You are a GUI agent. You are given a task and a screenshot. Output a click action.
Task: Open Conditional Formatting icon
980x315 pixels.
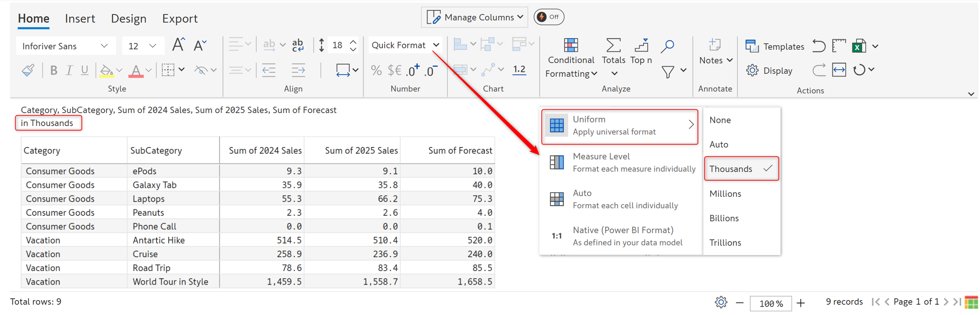[571, 45]
